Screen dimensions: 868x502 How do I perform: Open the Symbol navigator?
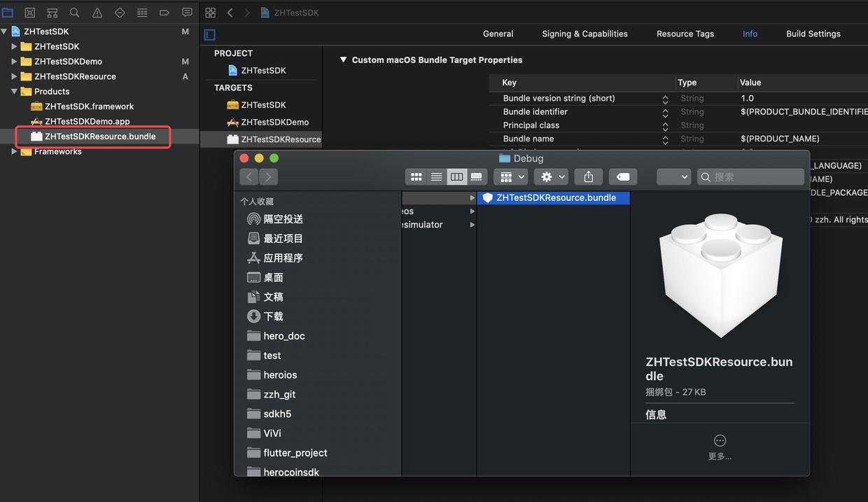tap(52, 13)
